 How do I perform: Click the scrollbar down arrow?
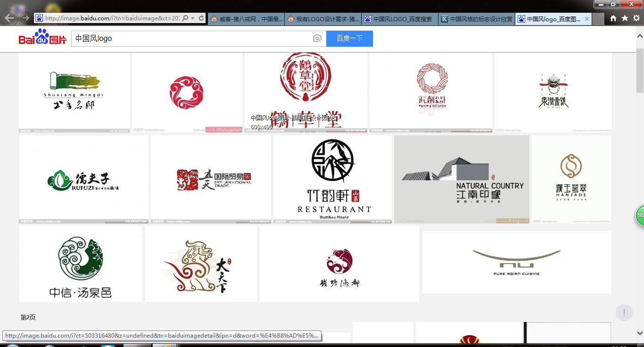640,332
